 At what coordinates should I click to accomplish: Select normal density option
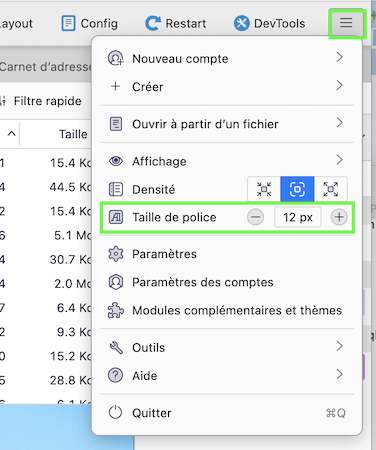tap(297, 189)
